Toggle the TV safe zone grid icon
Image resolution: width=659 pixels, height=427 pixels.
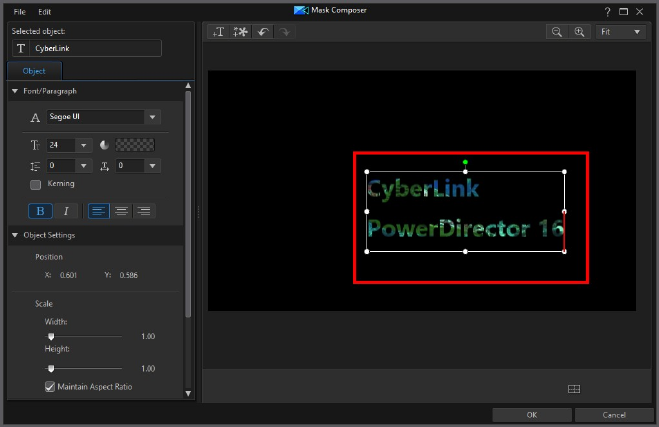574,389
